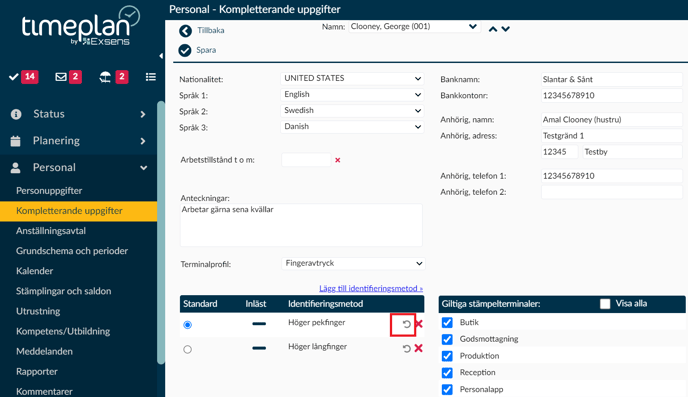Open the Nationalitet dropdown
688x397 pixels.
(352, 79)
